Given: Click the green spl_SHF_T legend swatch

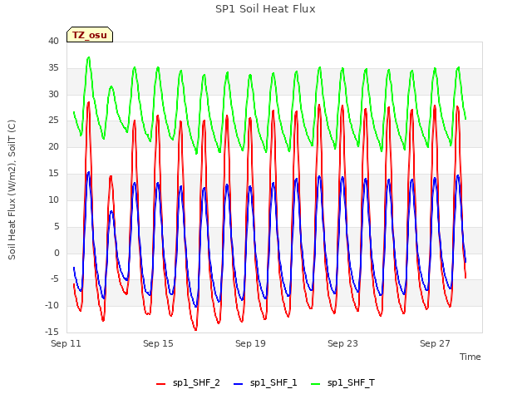Looking at the screenshot, I should pyautogui.click(x=316, y=384).
